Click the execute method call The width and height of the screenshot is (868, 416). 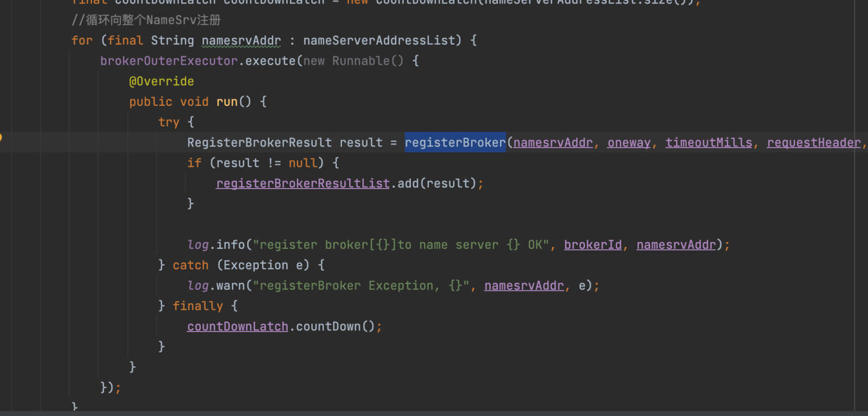point(270,61)
